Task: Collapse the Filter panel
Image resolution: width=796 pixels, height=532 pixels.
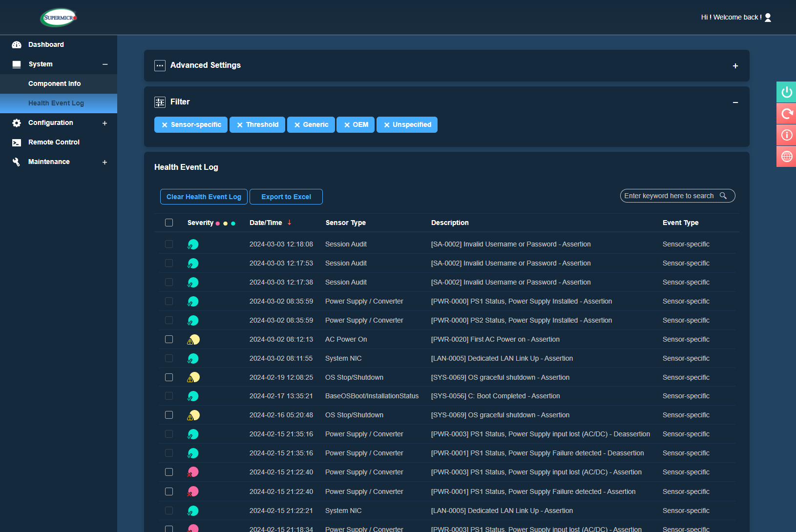Action: (735, 102)
